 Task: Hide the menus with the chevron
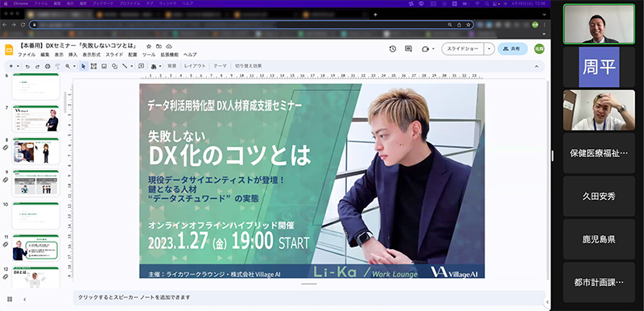click(x=536, y=66)
